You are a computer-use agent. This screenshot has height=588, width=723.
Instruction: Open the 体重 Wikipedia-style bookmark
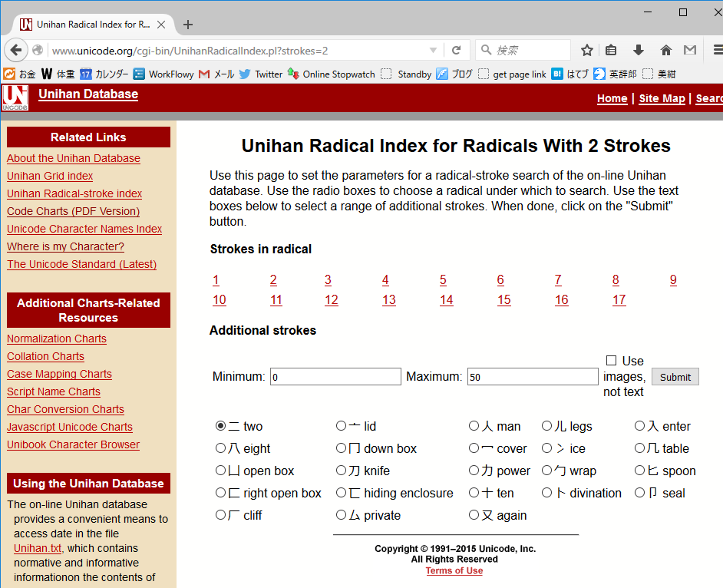[x=58, y=74]
